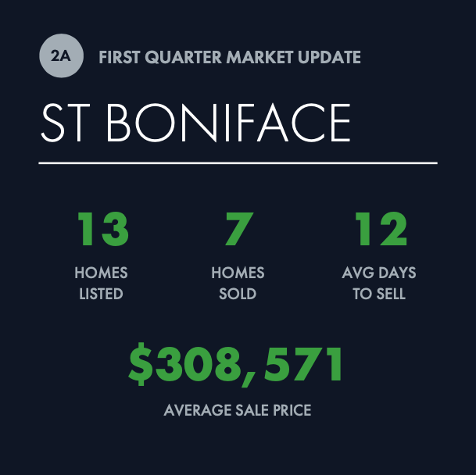Click the word BONIFACE in the title

point(228,123)
